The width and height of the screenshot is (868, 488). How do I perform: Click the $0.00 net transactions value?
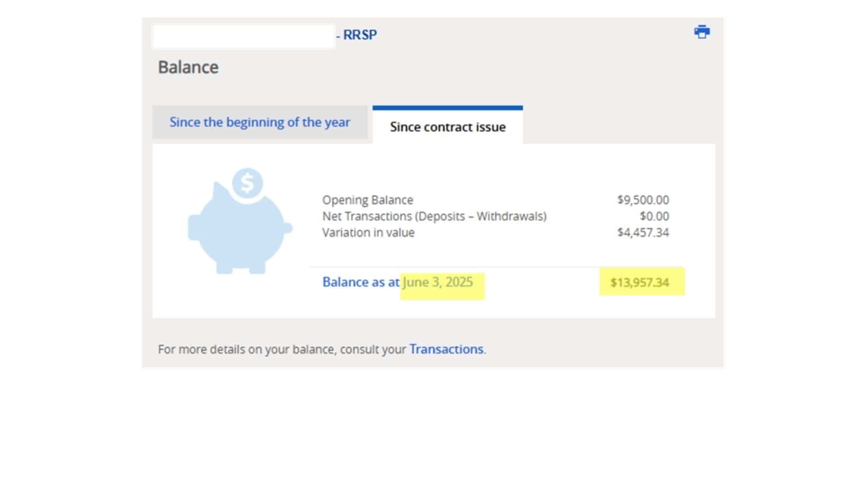coord(654,216)
